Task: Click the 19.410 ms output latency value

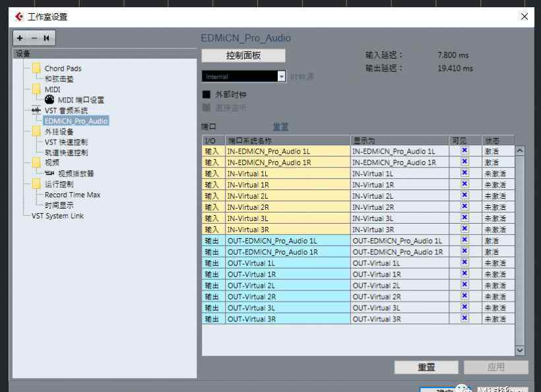Action: tap(455, 69)
